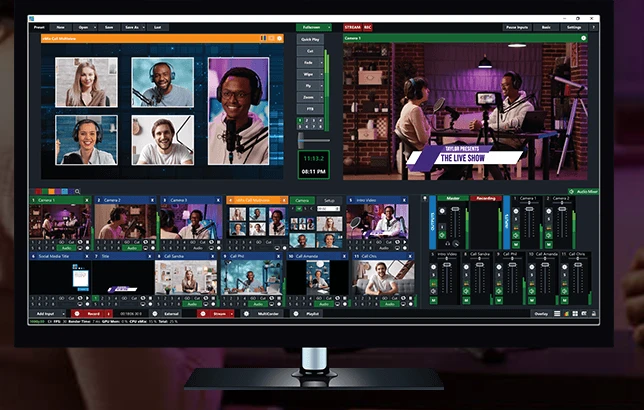This screenshot has height=410, width=644.
Task: Select the Intro Video input thumbnail
Action: click(377, 222)
